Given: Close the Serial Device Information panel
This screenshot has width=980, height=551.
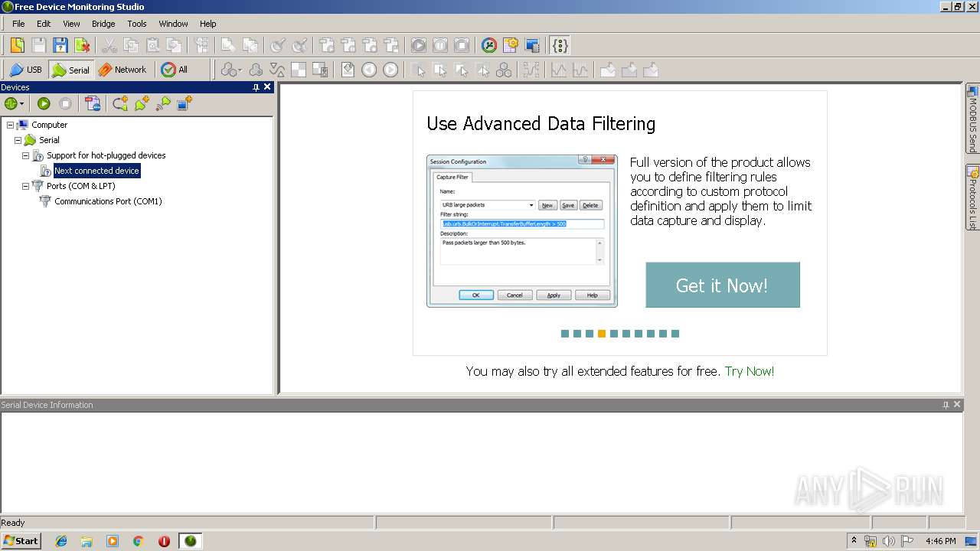Looking at the screenshot, I should tap(957, 405).
